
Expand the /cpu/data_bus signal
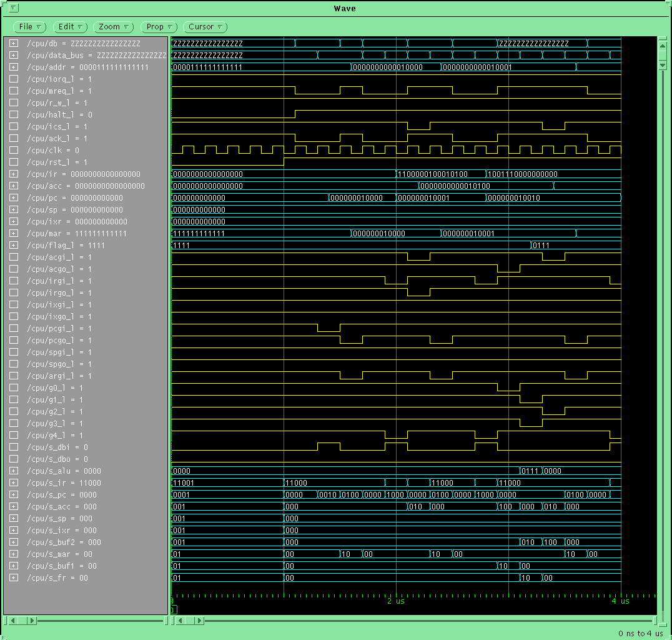(x=14, y=56)
